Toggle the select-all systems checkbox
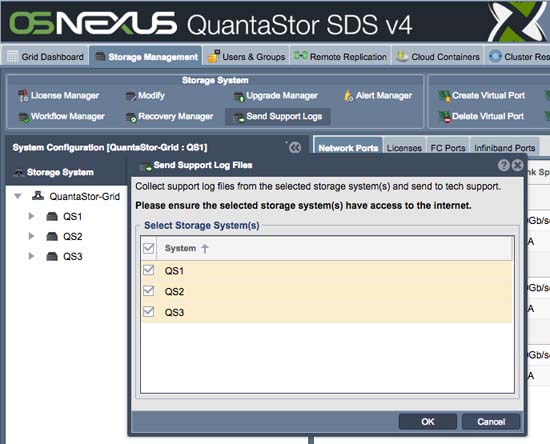Image resolution: width=550 pixels, height=444 pixels. [149, 248]
